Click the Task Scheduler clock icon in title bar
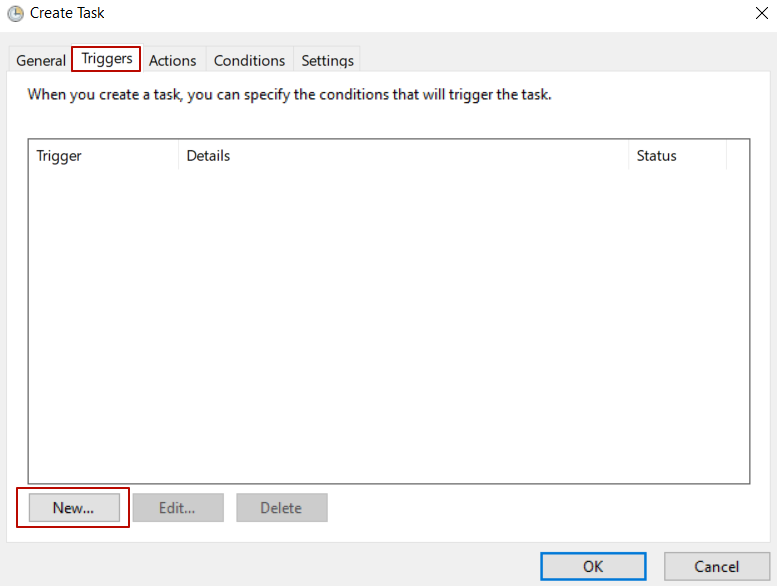The width and height of the screenshot is (777, 586). 15,14
